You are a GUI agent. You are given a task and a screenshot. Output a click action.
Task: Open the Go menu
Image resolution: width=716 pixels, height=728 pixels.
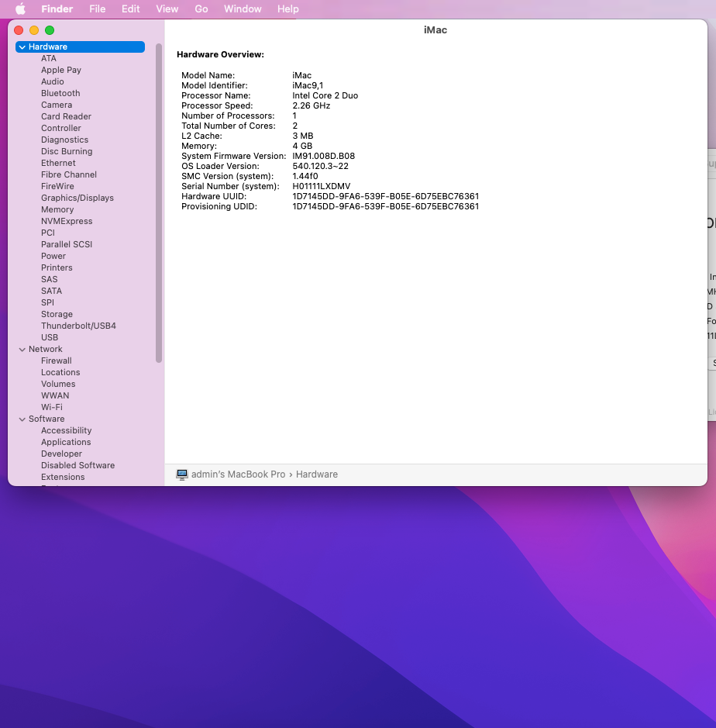click(201, 9)
